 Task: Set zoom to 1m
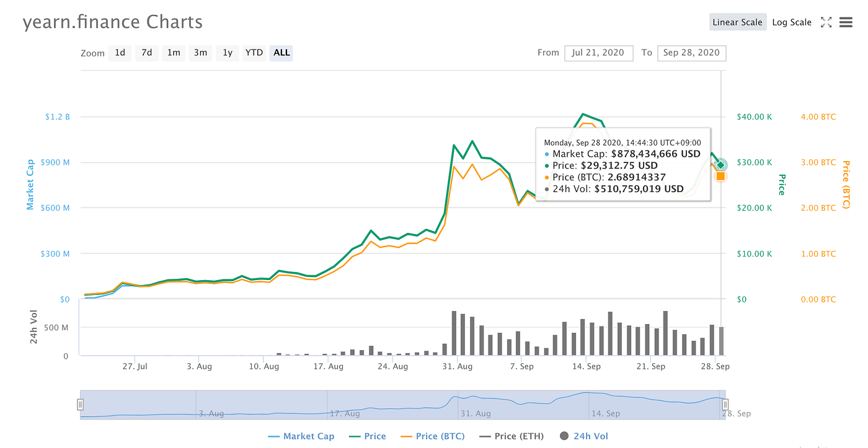click(x=174, y=53)
